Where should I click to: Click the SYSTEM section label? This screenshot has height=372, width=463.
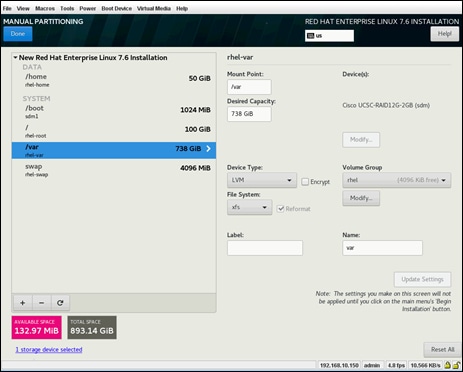(x=36, y=99)
